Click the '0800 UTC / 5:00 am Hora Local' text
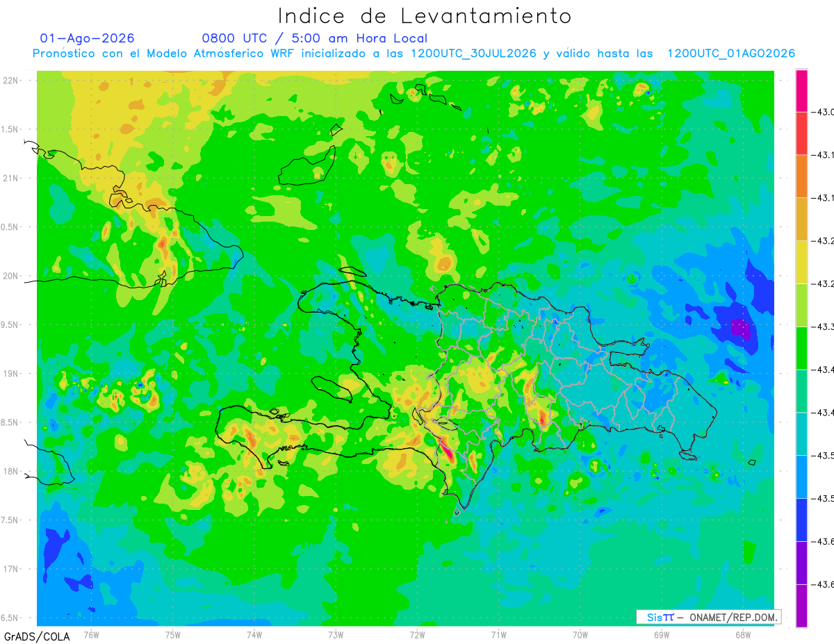 pyautogui.click(x=314, y=39)
